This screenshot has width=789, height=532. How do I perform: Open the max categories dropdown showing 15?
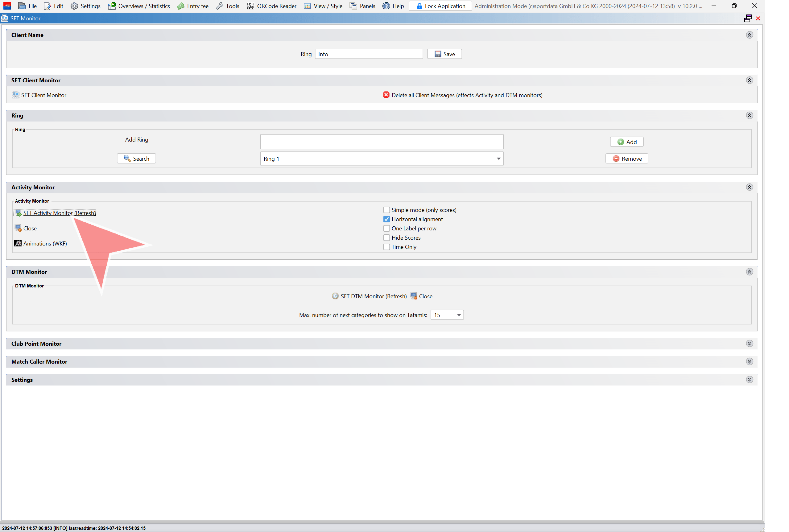click(x=447, y=315)
